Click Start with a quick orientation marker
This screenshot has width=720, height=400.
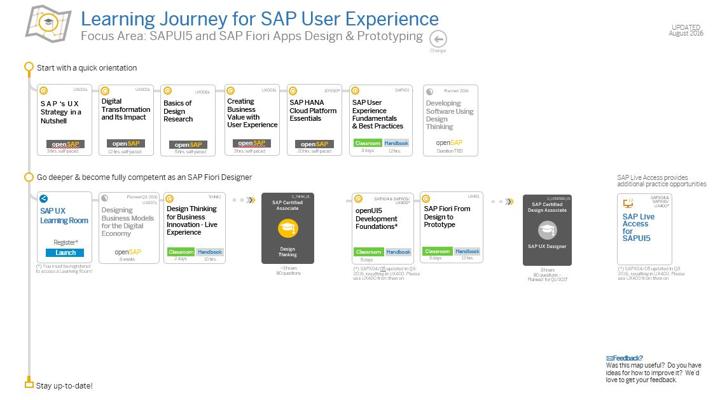(x=28, y=68)
